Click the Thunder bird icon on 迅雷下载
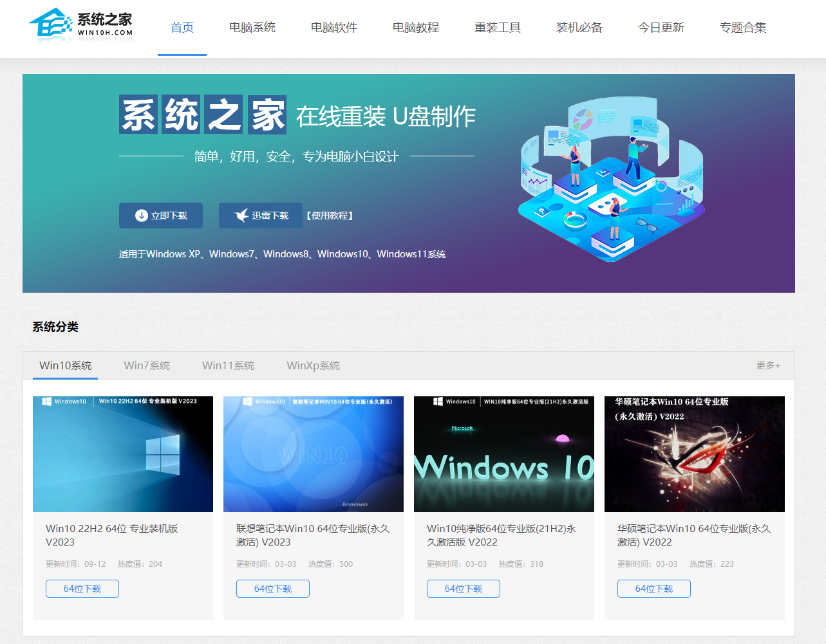The height and width of the screenshot is (644, 826). pos(241,216)
